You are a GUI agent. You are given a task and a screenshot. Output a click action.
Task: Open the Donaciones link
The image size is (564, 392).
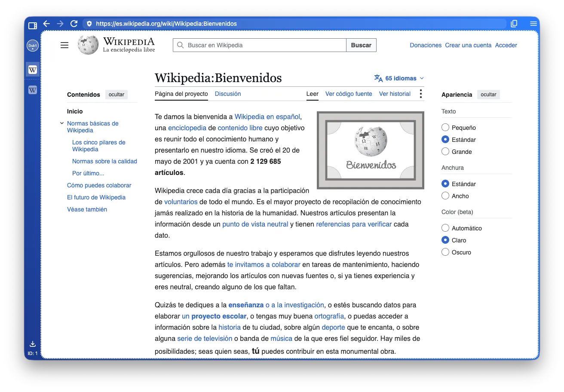coord(426,45)
